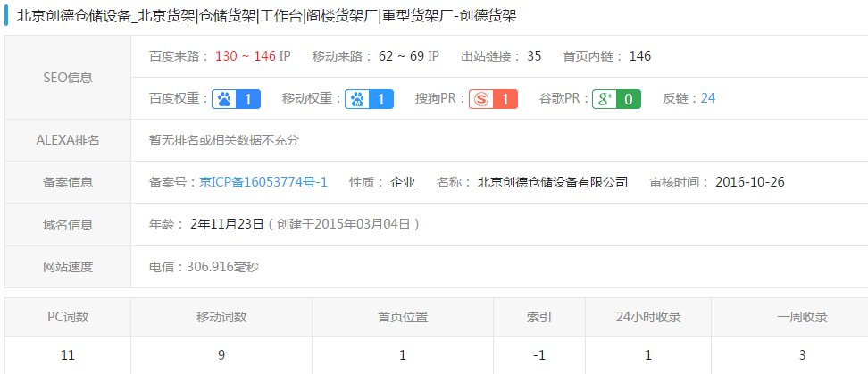Screen dimensions: 868x374
Task: Click the 24小时收录 column header
Action: click(x=648, y=317)
